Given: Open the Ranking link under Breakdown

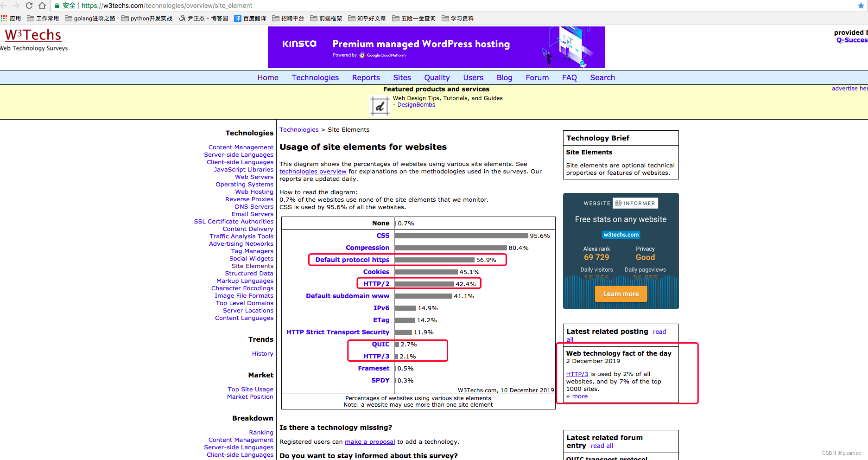Looking at the screenshot, I should [261, 433].
